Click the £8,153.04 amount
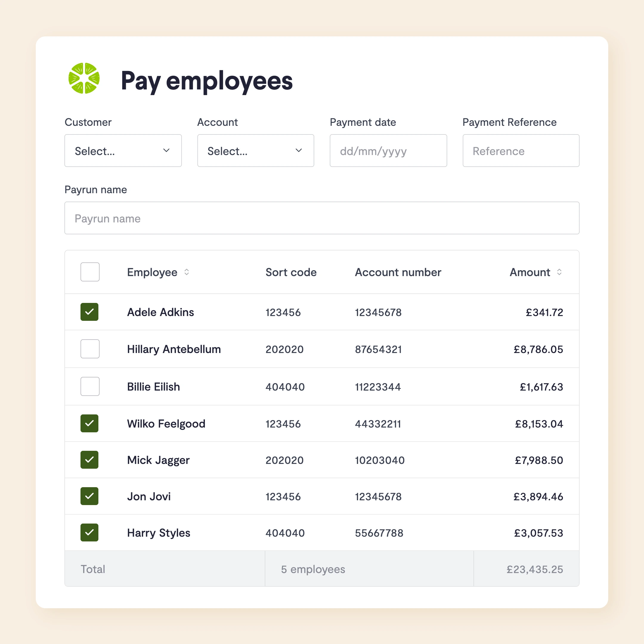This screenshot has width=644, height=644. (x=539, y=424)
